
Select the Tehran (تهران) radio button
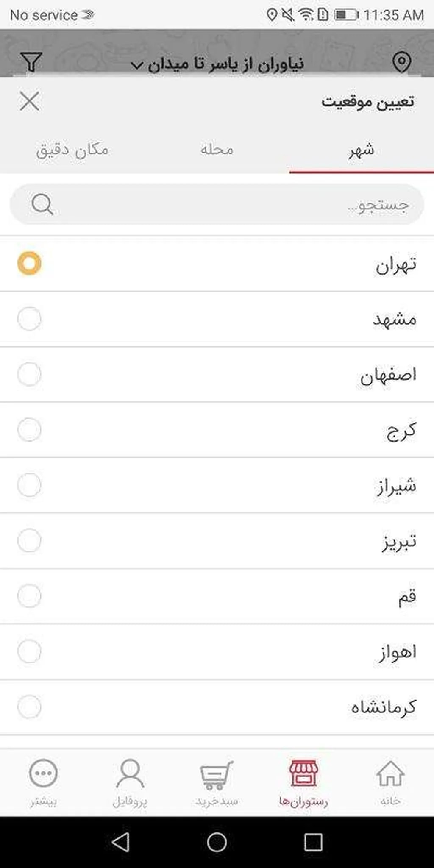tap(29, 263)
